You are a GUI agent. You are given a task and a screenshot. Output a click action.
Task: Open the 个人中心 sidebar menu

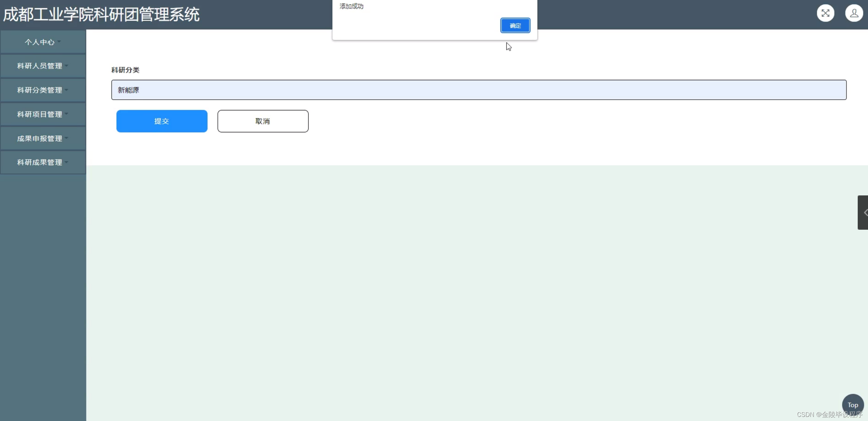(39, 42)
